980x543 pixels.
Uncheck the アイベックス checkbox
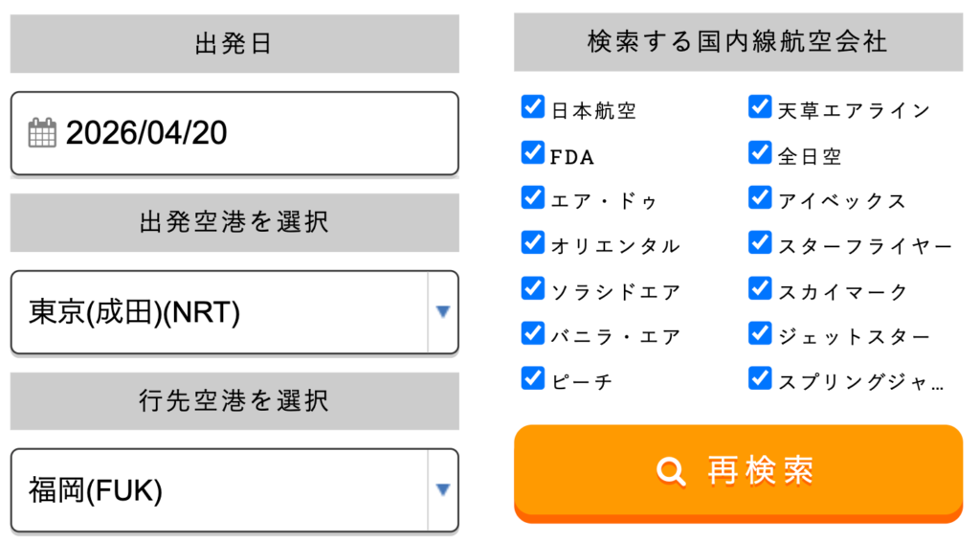[x=760, y=197]
